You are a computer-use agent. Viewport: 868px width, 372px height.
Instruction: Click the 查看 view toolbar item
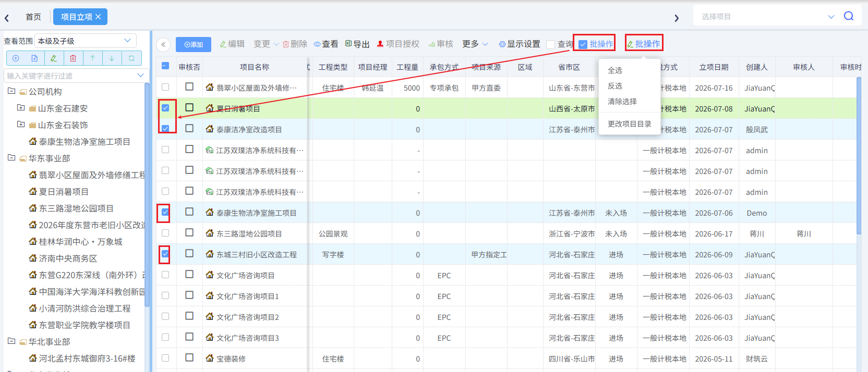coord(326,44)
